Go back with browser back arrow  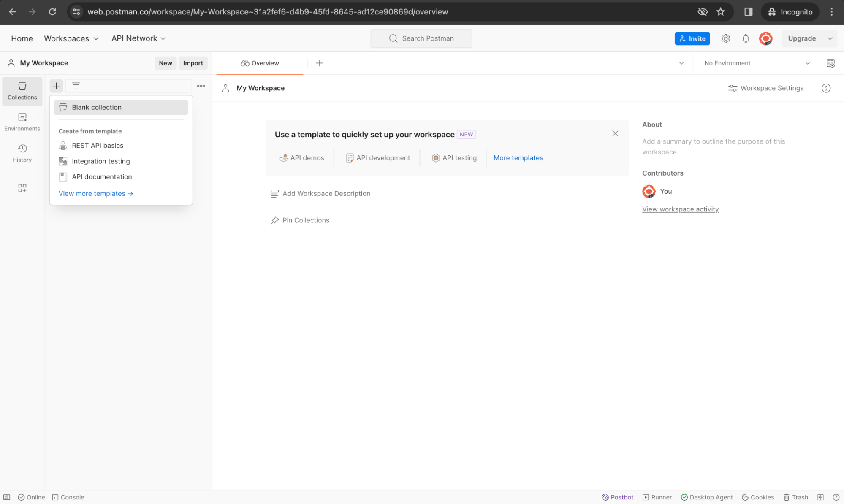point(12,12)
